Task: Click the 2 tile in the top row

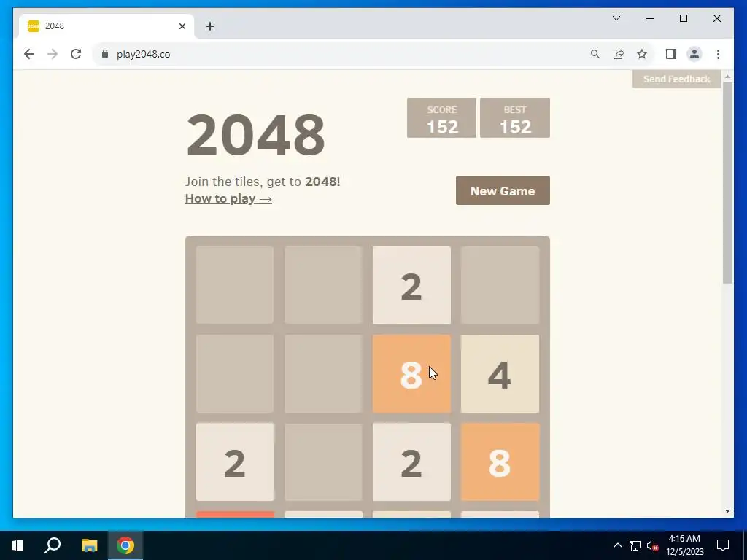Action: tap(411, 285)
